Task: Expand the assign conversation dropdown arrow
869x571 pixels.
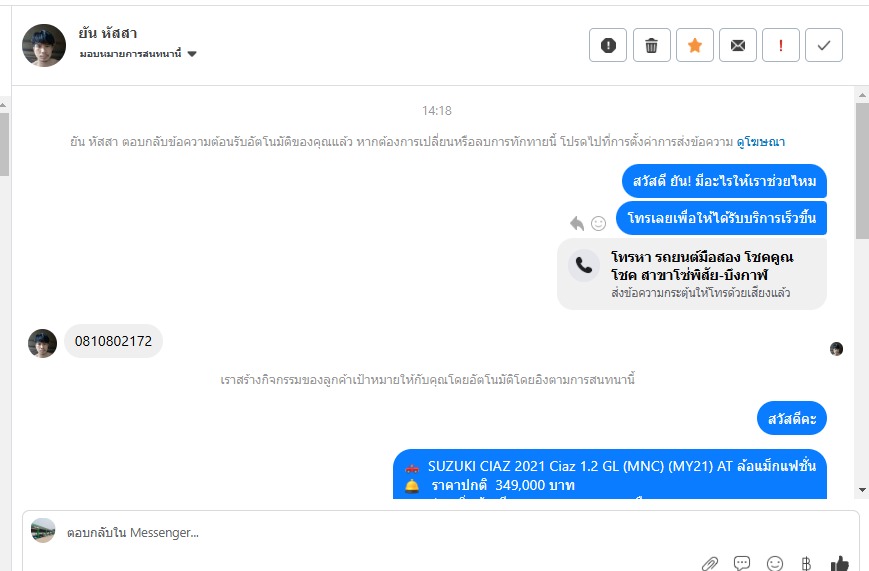Action: (192, 54)
